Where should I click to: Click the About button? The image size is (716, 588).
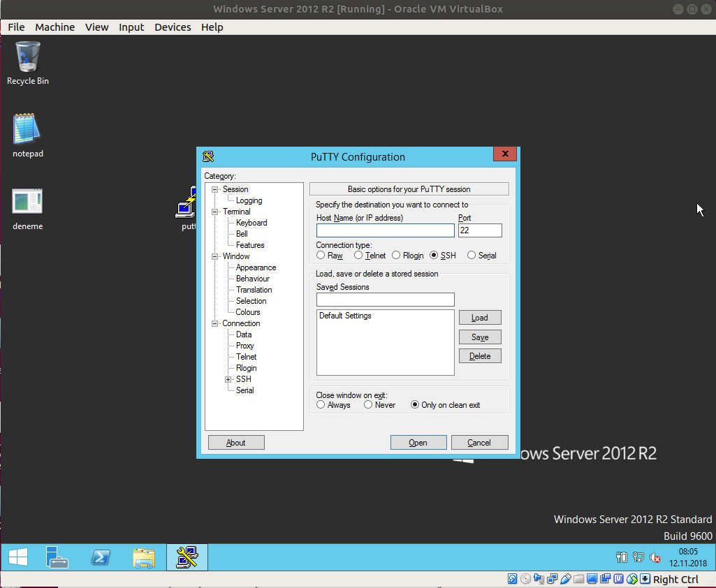(x=236, y=442)
